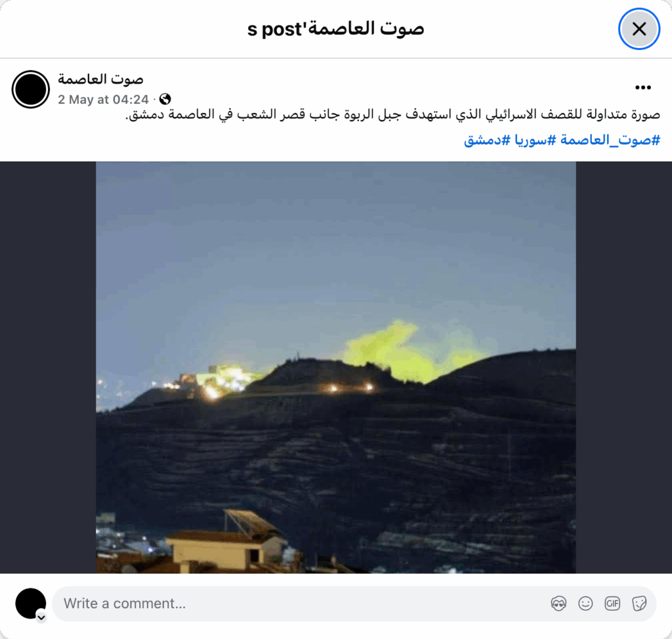Follow the #دمشق hashtag

[488, 140]
